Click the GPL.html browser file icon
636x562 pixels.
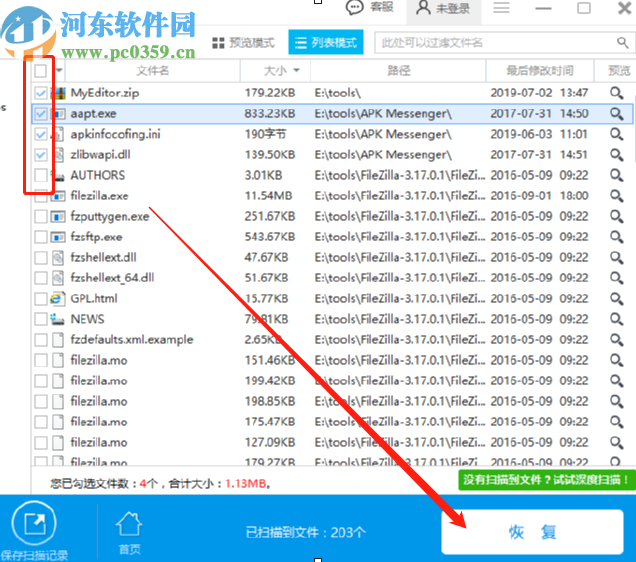[58, 299]
